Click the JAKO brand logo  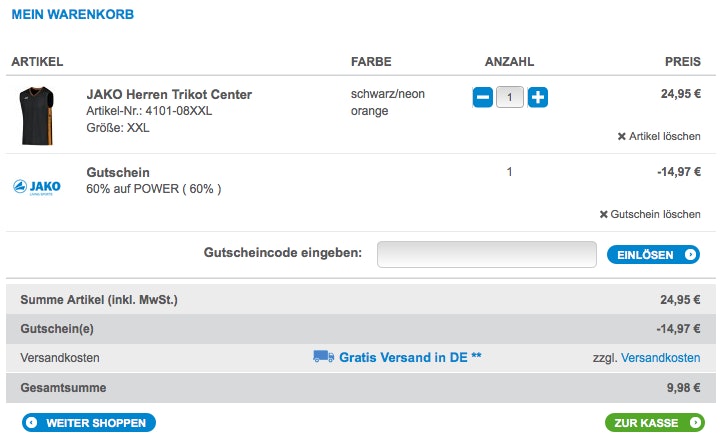tap(36, 187)
